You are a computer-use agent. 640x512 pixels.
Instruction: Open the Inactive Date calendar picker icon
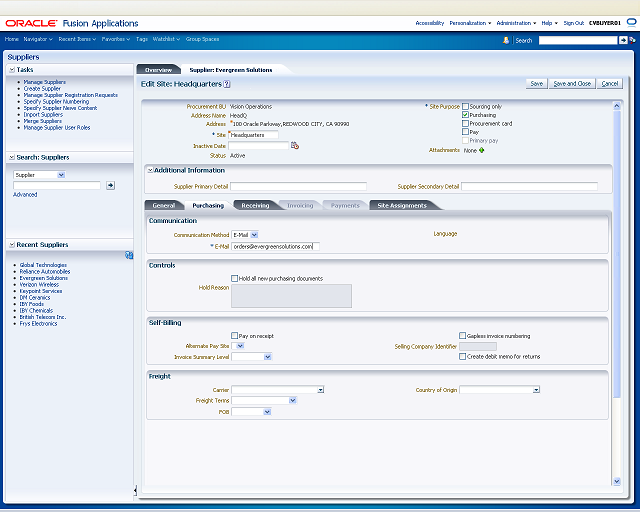[295, 145]
